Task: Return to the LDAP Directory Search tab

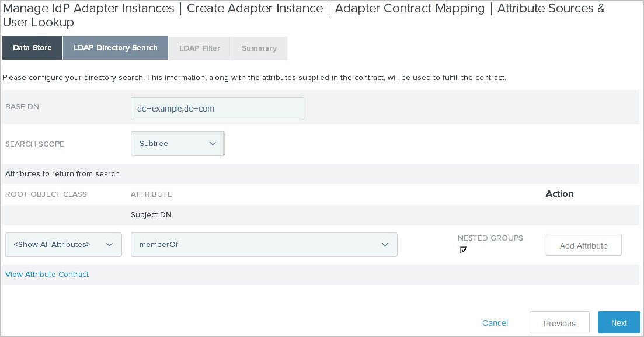Action: [115, 48]
